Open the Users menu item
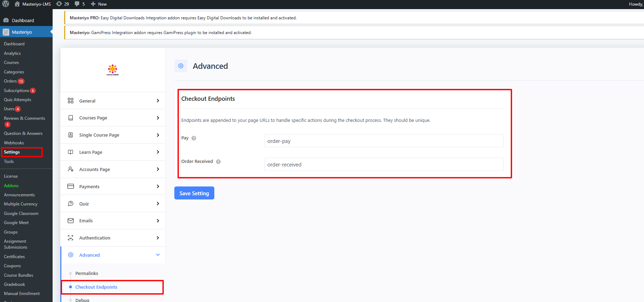The height and width of the screenshot is (302, 644). [9, 109]
